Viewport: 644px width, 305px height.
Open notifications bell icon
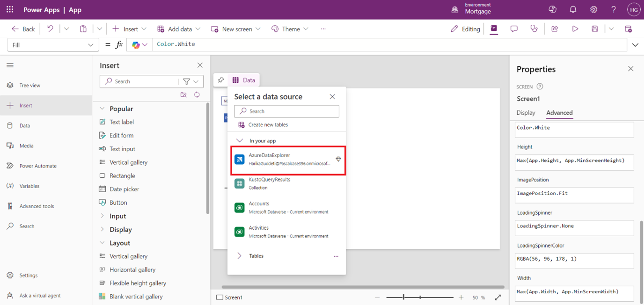573,9
